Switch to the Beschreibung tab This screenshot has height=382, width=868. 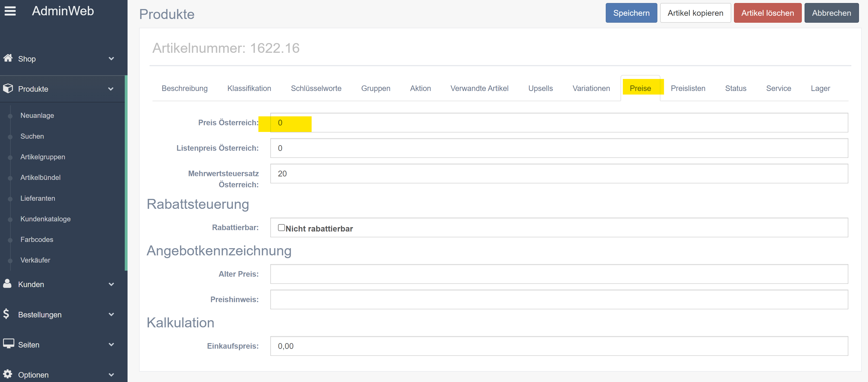[x=185, y=88]
